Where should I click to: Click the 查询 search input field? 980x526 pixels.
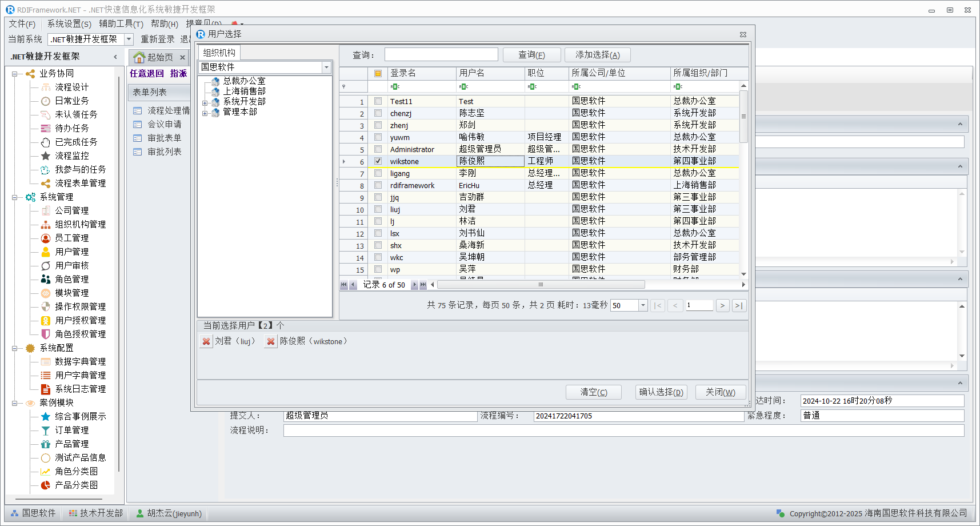pos(441,54)
